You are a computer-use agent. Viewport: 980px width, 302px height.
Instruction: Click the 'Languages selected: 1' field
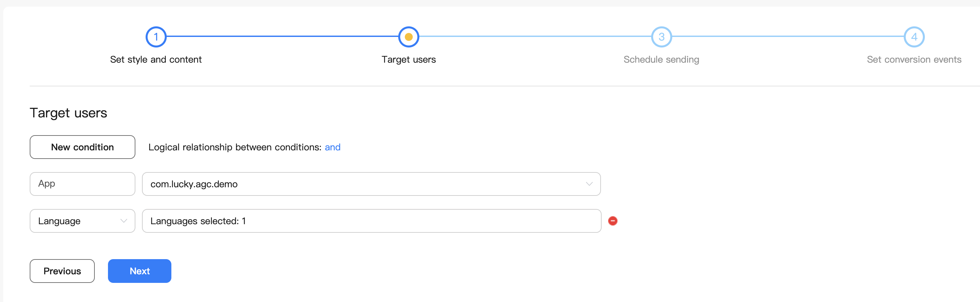(371, 221)
